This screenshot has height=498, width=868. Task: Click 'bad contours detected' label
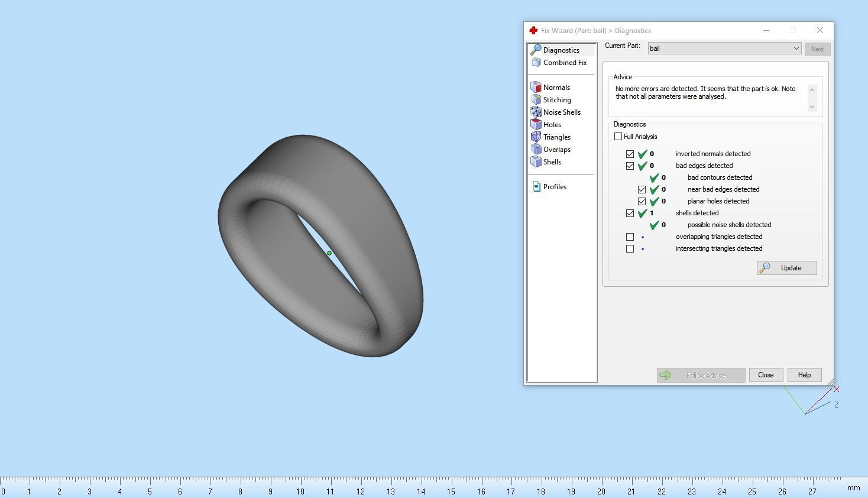click(720, 177)
